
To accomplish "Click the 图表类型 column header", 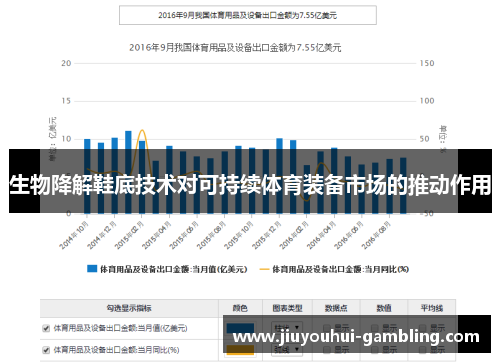I will point(287,308).
